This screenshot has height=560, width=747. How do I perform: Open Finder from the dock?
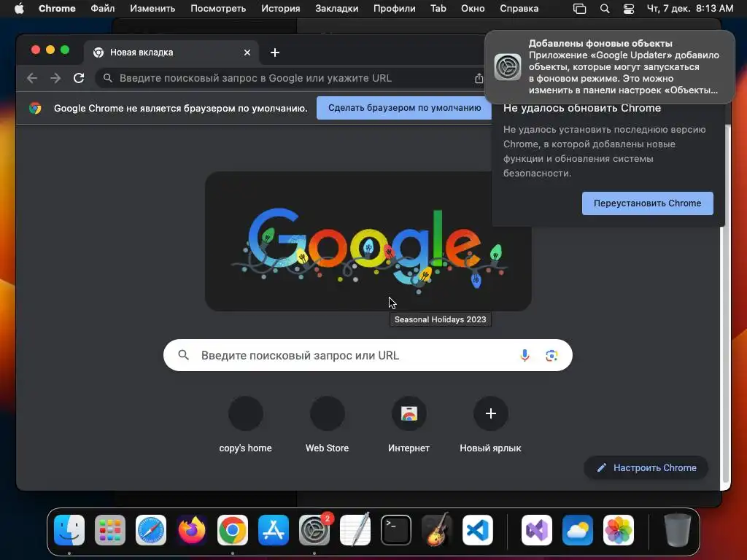point(69,530)
